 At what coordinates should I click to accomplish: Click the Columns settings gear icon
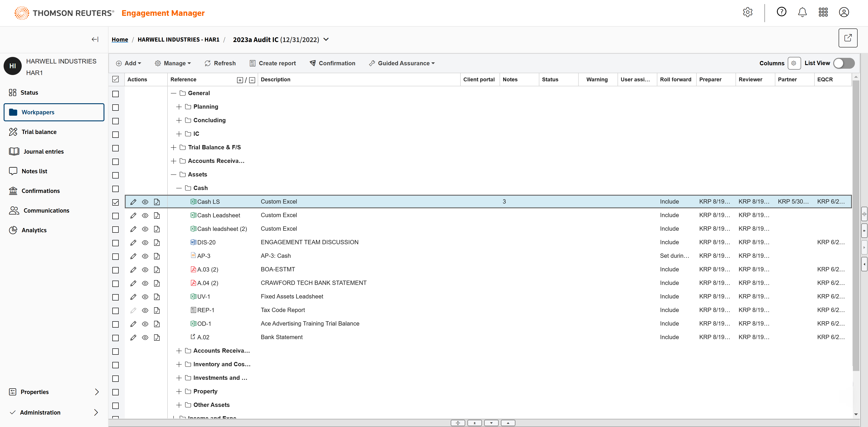794,63
